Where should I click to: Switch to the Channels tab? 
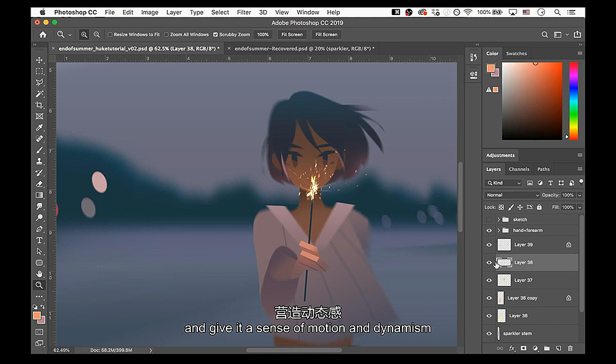point(519,169)
